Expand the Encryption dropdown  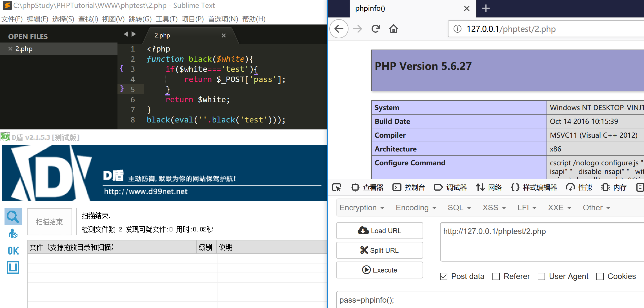tap(362, 208)
